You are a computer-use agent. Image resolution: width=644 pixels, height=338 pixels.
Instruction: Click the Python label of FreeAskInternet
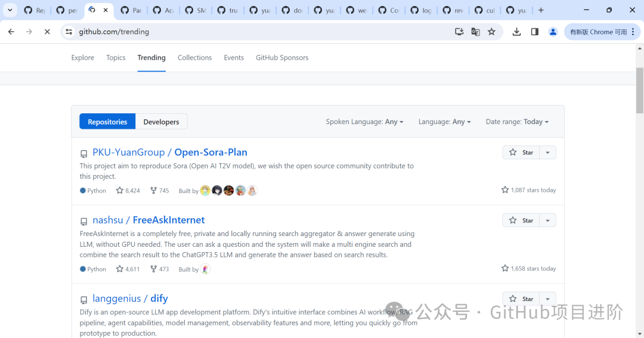(97, 269)
